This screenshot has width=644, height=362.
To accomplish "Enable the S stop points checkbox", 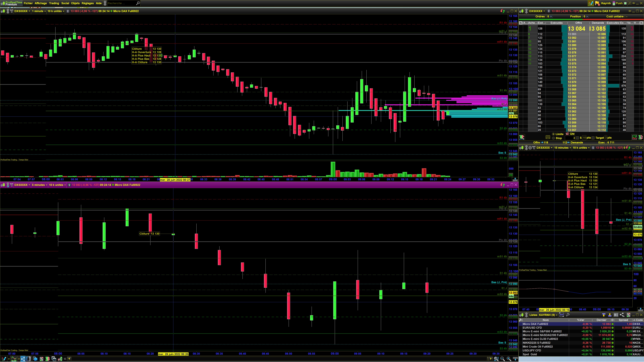I will click(x=577, y=138).
